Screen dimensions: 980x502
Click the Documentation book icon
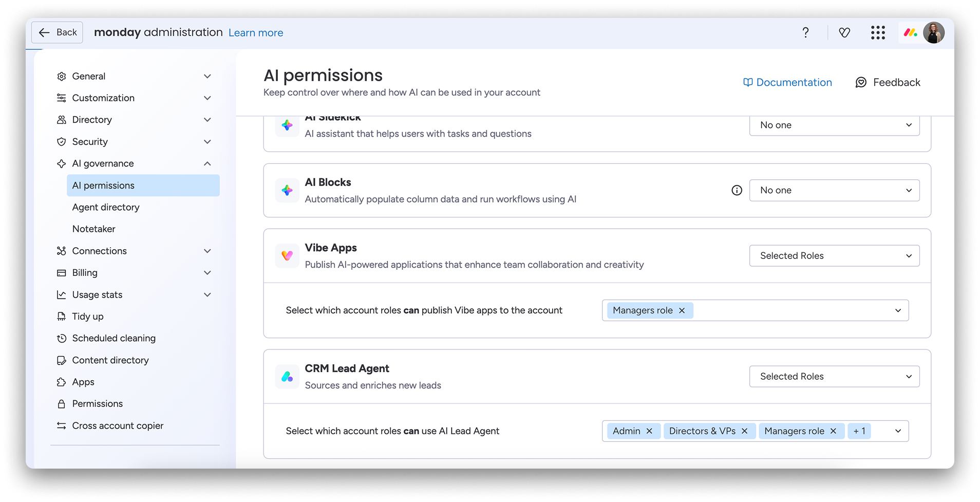pos(748,82)
